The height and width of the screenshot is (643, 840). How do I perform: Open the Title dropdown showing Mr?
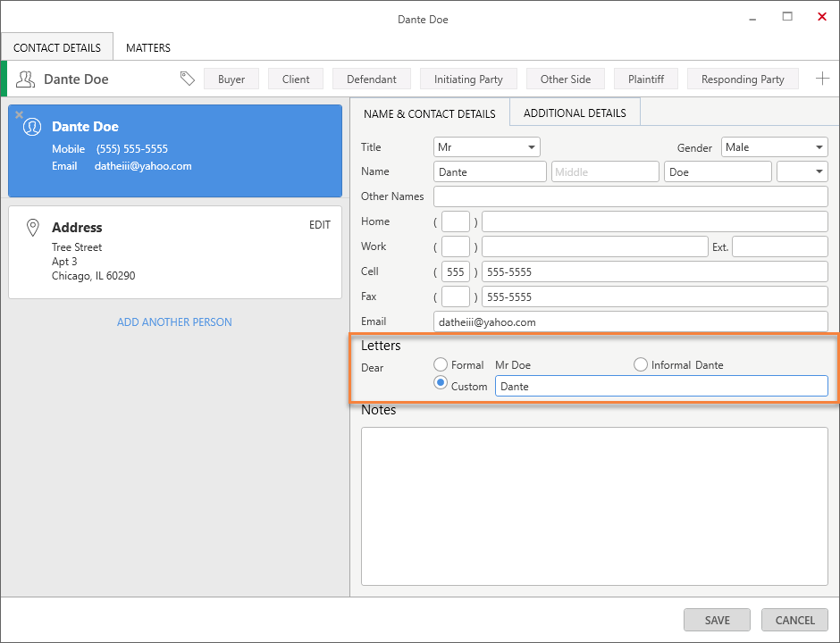486,147
